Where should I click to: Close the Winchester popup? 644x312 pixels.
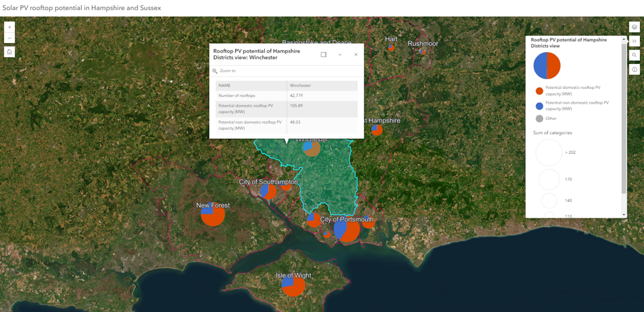356,54
